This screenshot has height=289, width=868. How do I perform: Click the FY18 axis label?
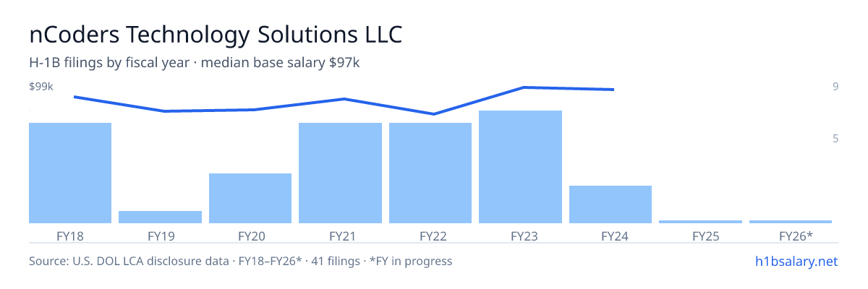[70, 236]
